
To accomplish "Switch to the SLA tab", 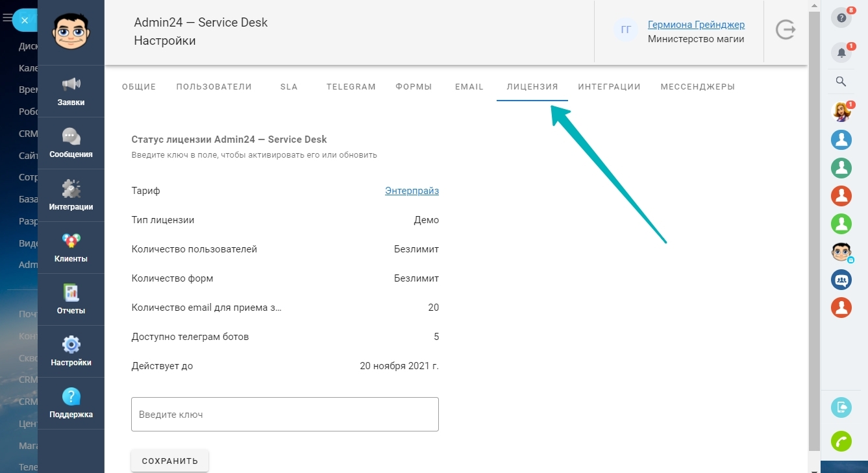I will (289, 87).
